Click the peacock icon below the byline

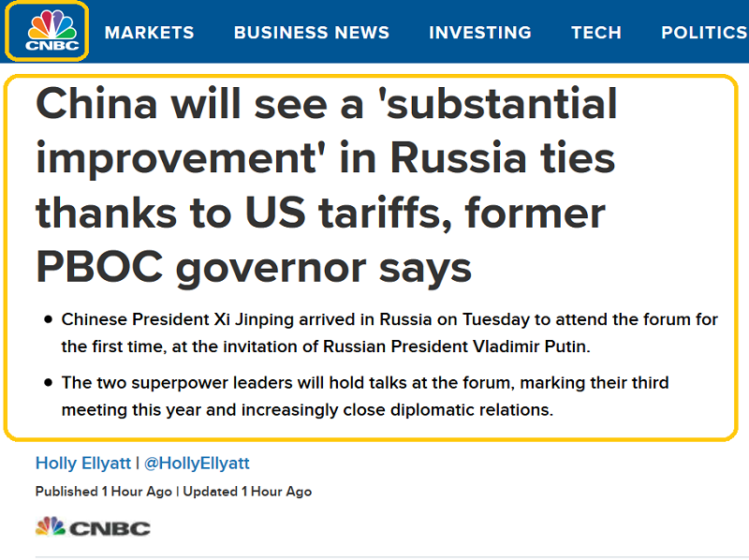[x=51, y=527]
